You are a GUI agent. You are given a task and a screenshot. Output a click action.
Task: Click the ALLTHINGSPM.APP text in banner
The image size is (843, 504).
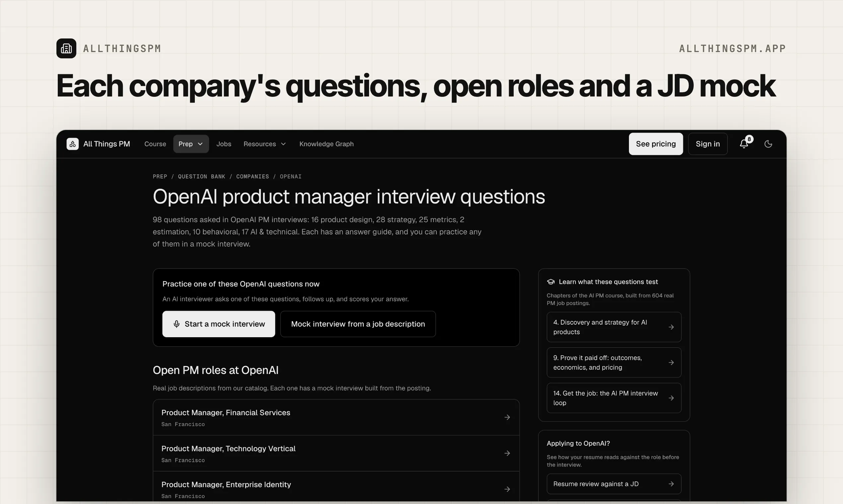click(x=732, y=48)
